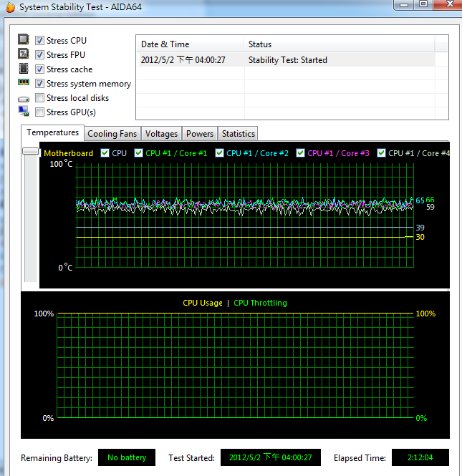Click the Date & Time column header
The width and height of the screenshot is (462, 476).
click(x=190, y=44)
